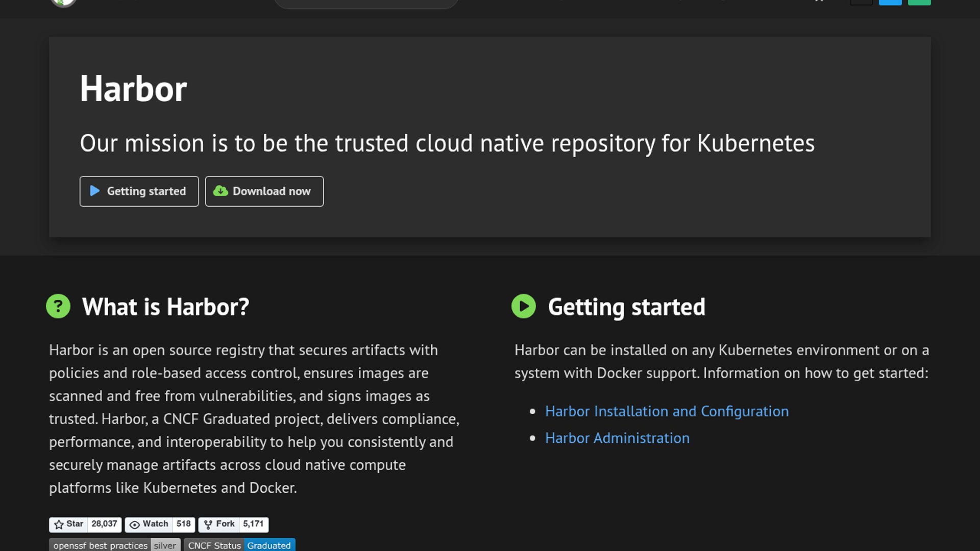Image resolution: width=980 pixels, height=551 pixels.
Task: Click the 5,171 forks count
Action: (253, 524)
